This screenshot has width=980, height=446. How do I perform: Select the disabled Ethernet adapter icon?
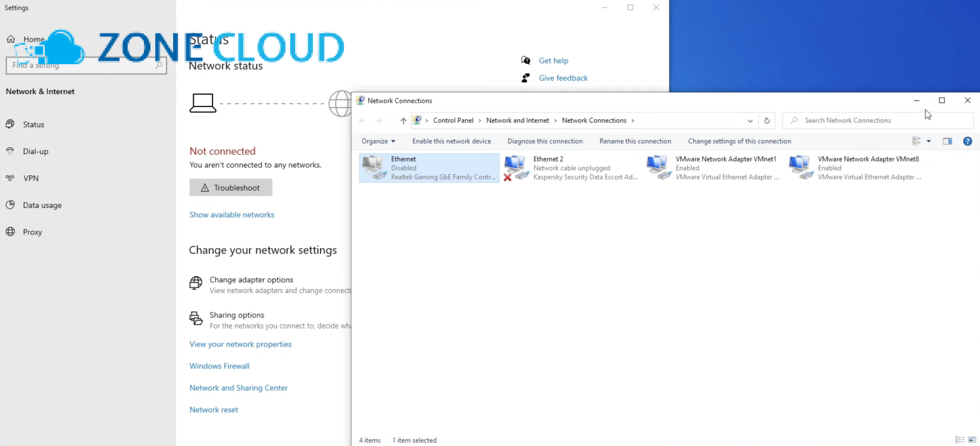coord(375,168)
